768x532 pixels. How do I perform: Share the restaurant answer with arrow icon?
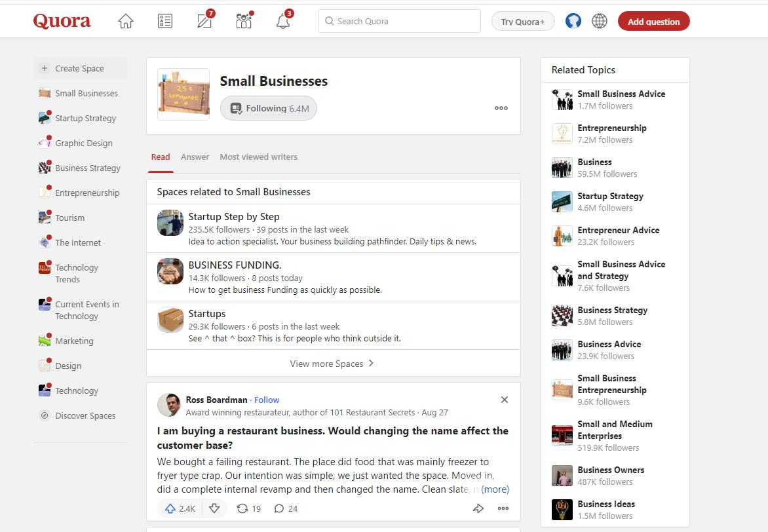(x=478, y=508)
